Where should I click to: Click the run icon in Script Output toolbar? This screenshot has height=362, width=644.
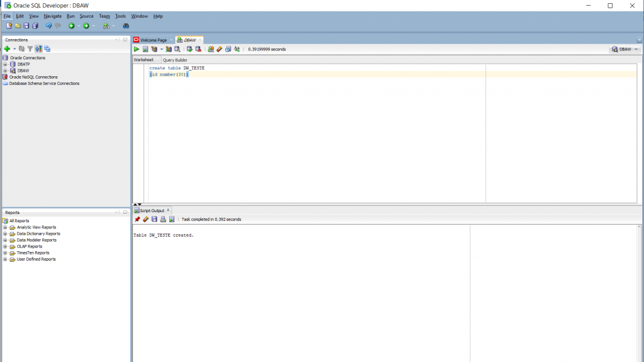(x=172, y=219)
